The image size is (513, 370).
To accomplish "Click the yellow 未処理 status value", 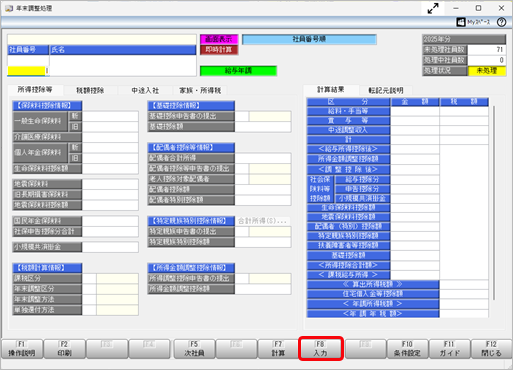I will 486,71.
